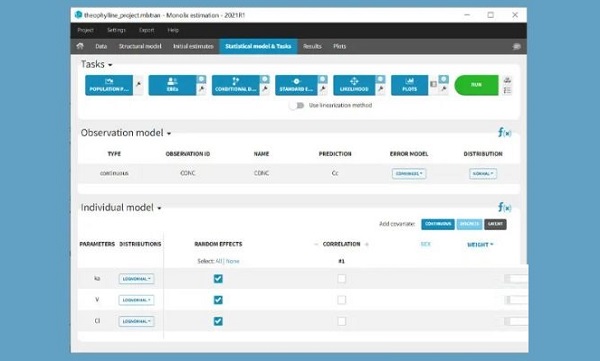Toggle the Conditional distribution run selector
This screenshot has height=361, width=600.
point(264,79)
